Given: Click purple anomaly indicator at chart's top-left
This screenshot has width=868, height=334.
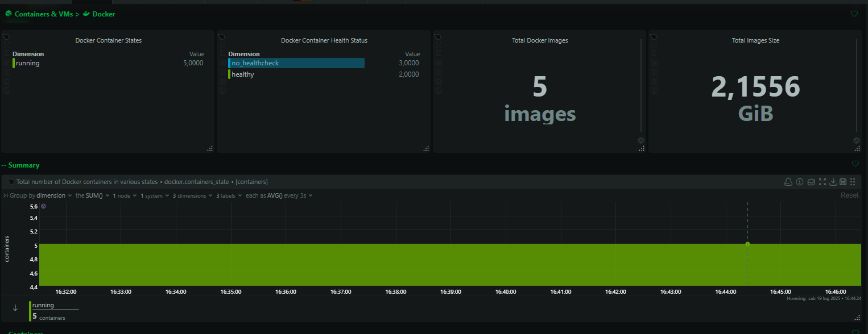Looking at the screenshot, I should click(44, 206).
